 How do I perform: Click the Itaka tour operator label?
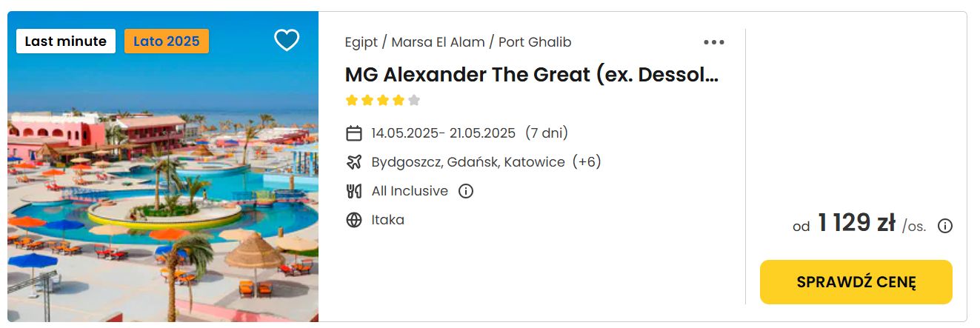click(388, 220)
